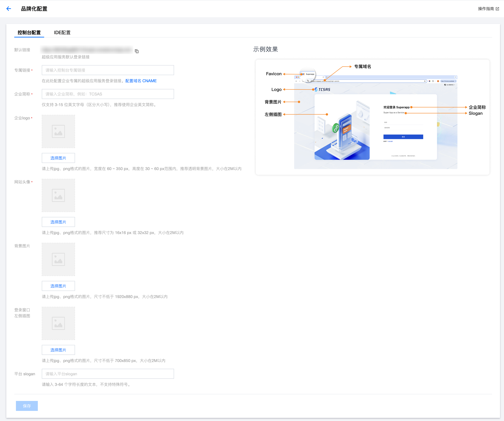504x421 pixels.
Task: Click the 背景图片 image placeholder
Action: point(58,259)
